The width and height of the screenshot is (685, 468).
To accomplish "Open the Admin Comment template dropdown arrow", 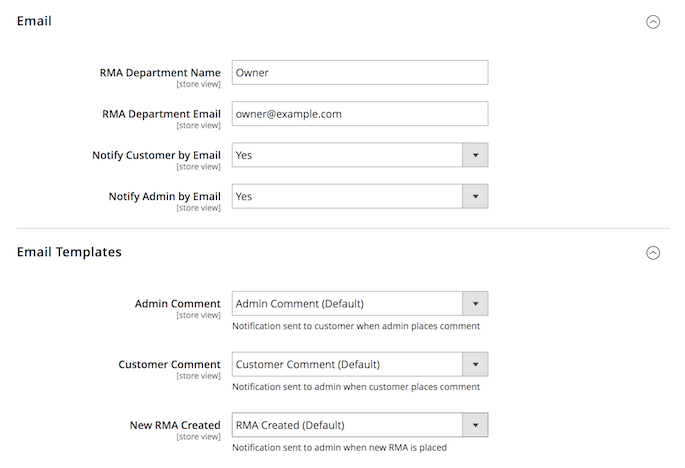I will point(475,303).
